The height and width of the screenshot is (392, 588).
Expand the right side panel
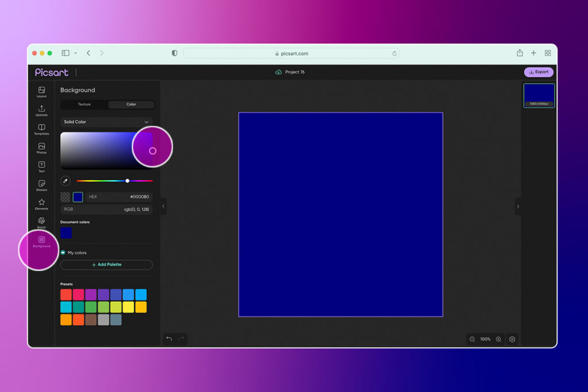pyautogui.click(x=518, y=207)
